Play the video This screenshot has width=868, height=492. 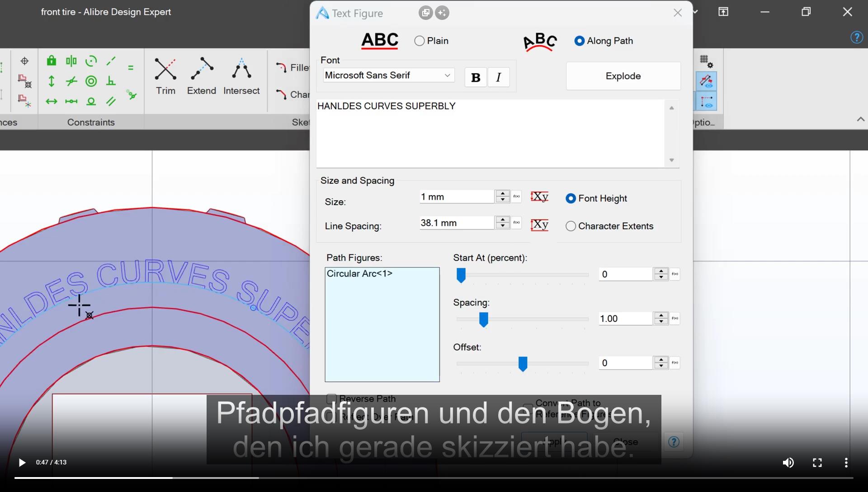(x=22, y=463)
